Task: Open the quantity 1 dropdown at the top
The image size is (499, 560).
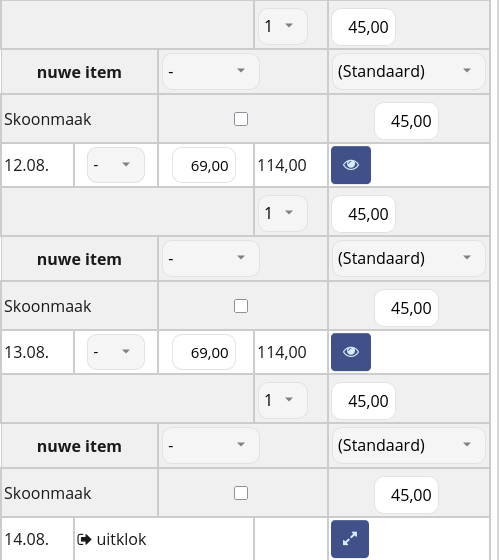Action: pyautogui.click(x=283, y=26)
